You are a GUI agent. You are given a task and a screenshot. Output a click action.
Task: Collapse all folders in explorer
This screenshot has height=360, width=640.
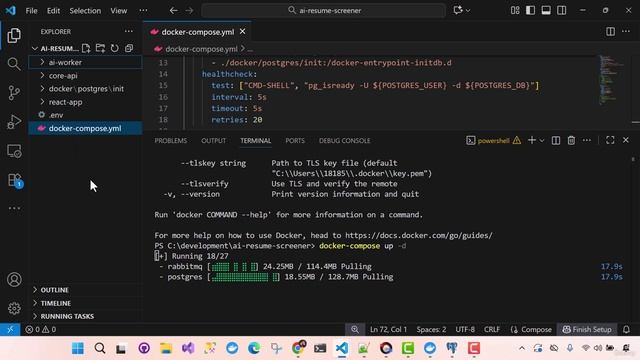129,48
